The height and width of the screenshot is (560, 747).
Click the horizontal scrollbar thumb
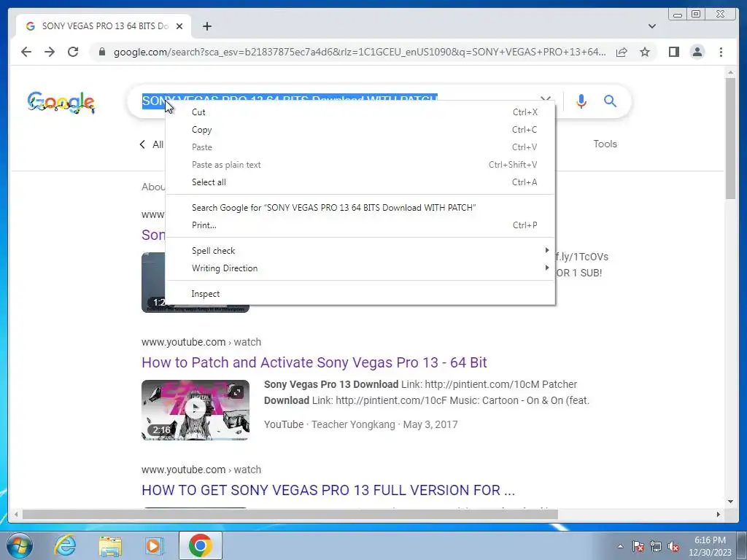(290, 514)
